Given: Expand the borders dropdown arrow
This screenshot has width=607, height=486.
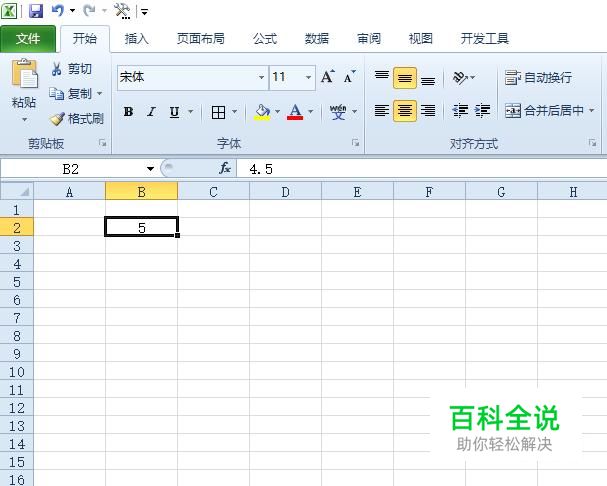Looking at the screenshot, I should tap(235, 112).
